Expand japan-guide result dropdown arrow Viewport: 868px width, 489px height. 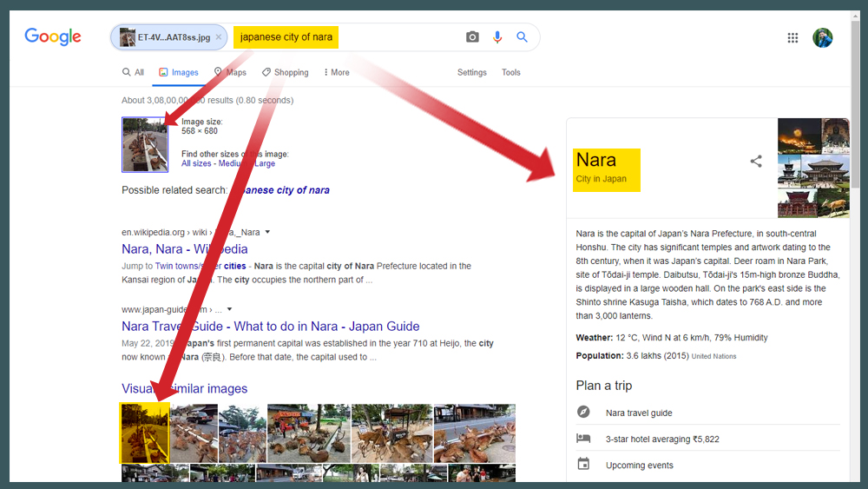(x=229, y=309)
